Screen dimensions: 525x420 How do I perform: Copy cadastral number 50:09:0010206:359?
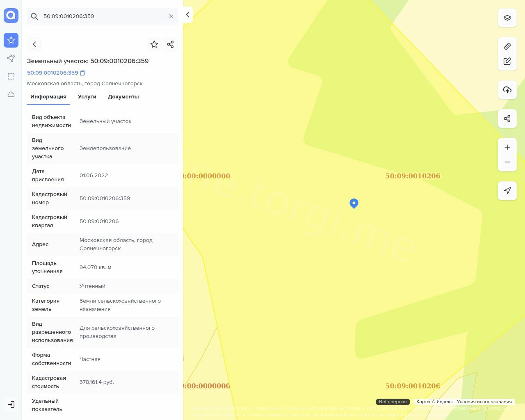pos(83,73)
